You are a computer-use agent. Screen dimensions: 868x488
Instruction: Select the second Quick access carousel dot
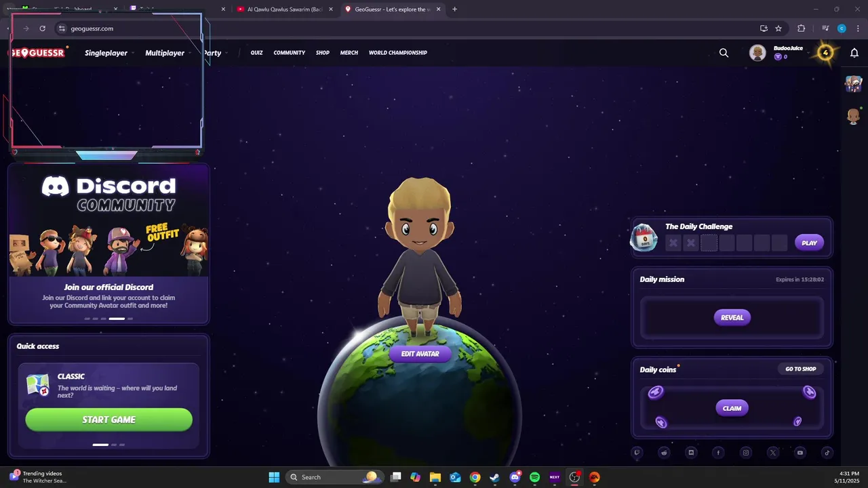(x=113, y=445)
